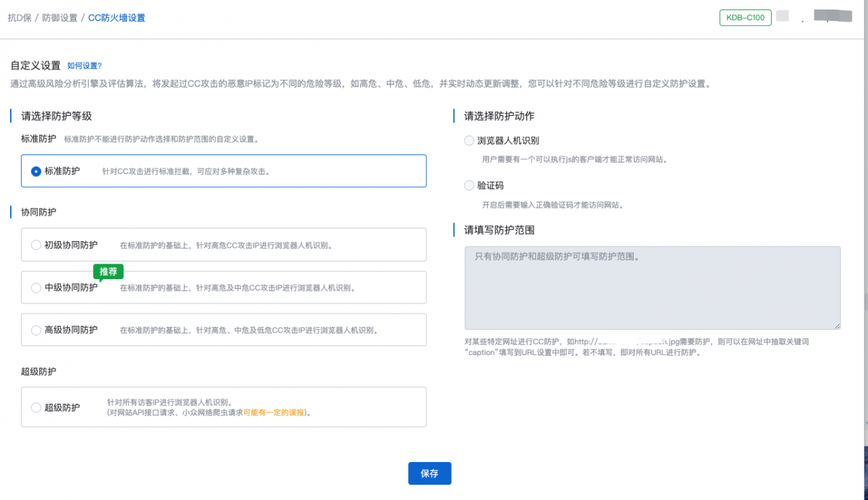Choose 高级协同防护 protection level
This screenshot has height=500, width=868.
[x=35, y=329]
